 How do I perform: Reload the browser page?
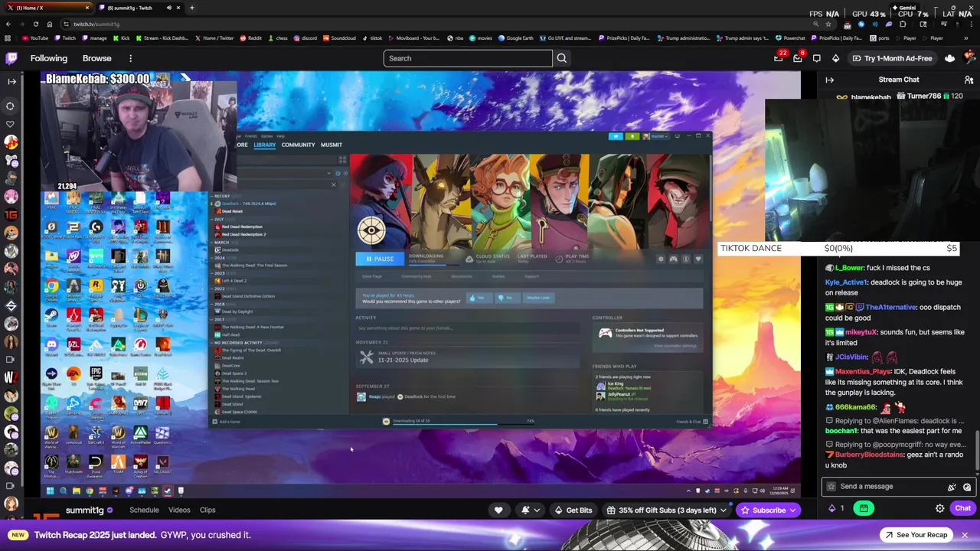(x=35, y=24)
